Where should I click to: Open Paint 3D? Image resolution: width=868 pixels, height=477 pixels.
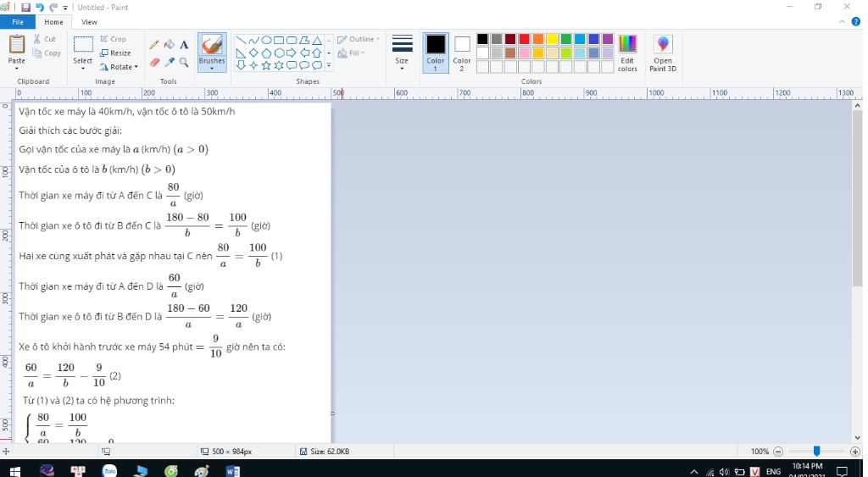point(663,53)
